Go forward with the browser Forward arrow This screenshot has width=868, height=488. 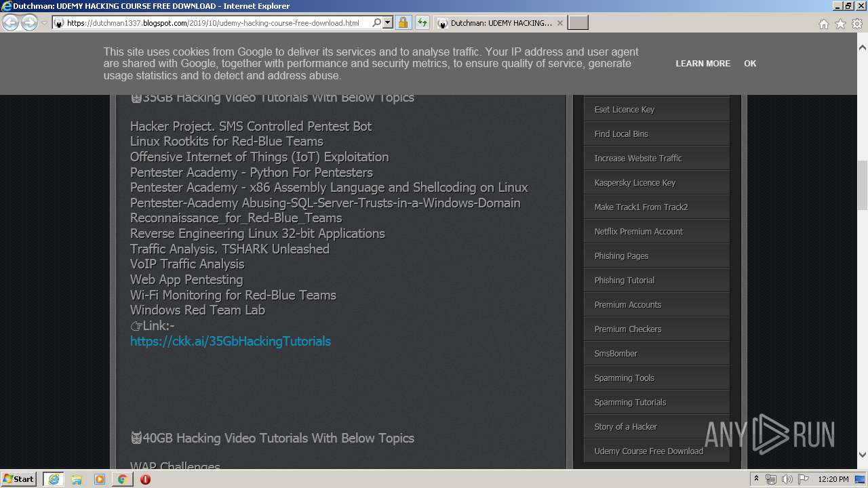[29, 23]
